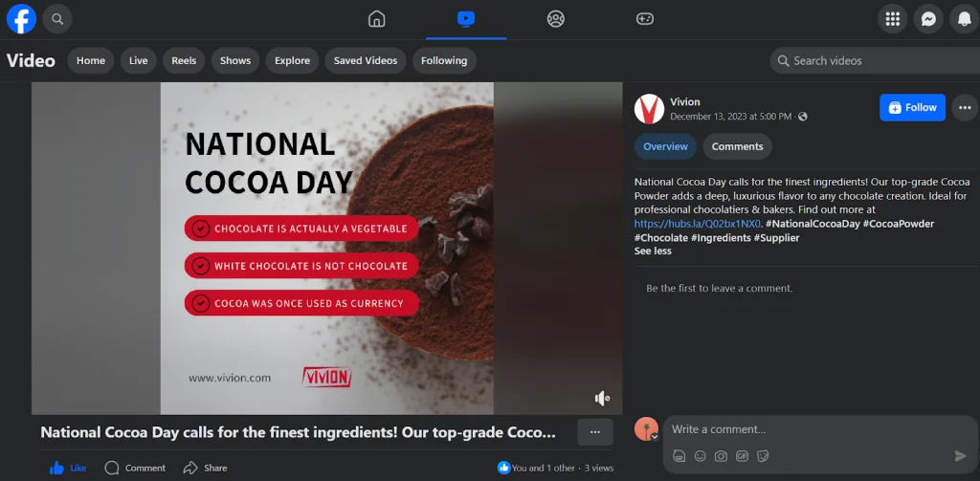
Task: Focus the Write a comment field
Action: [820, 429]
